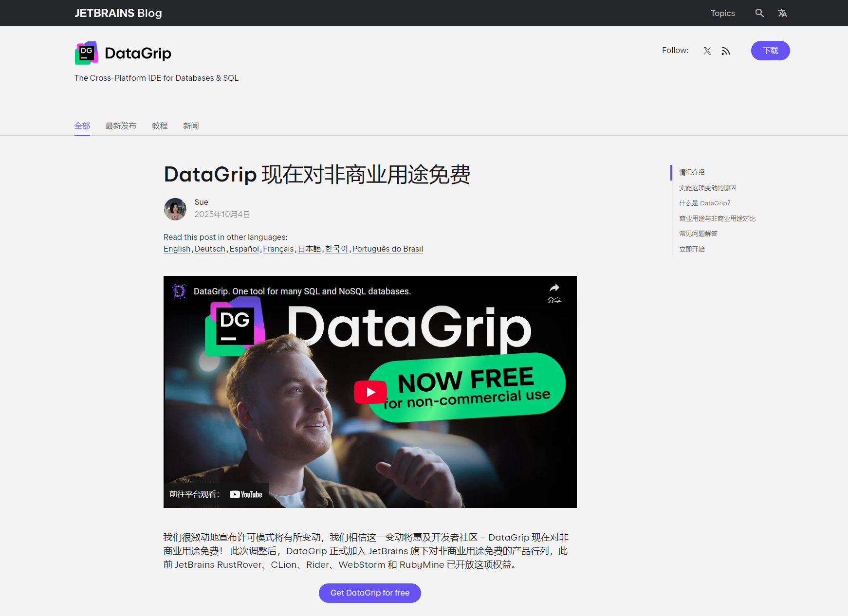The height and width of the screenshot is (616, 848).
Task: Switch to the 最新发布 tab
Action: point(121,126)
